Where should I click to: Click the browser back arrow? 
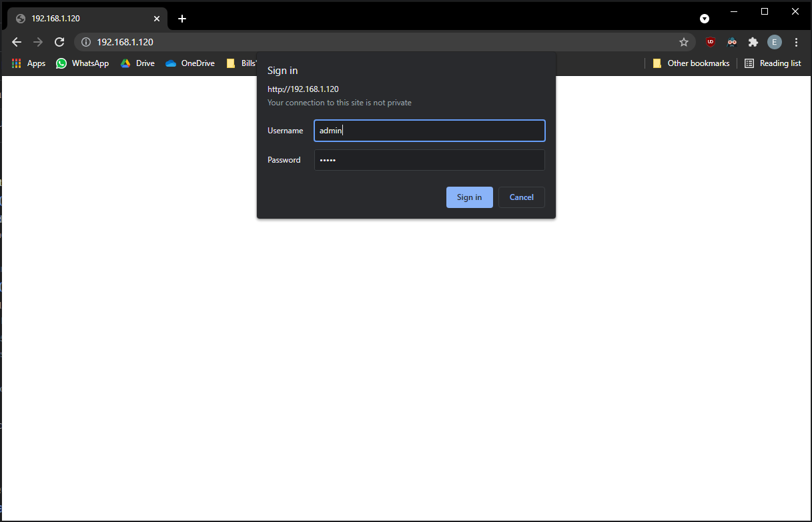17,42
